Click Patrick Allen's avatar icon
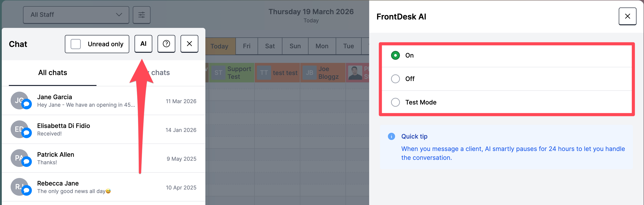This screenshot has height=205, width=644. click(x=19, y=158)
